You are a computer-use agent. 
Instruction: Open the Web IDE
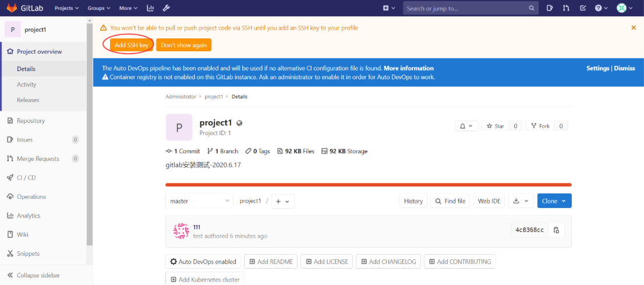pyautogui.click(x=489, y=201)
